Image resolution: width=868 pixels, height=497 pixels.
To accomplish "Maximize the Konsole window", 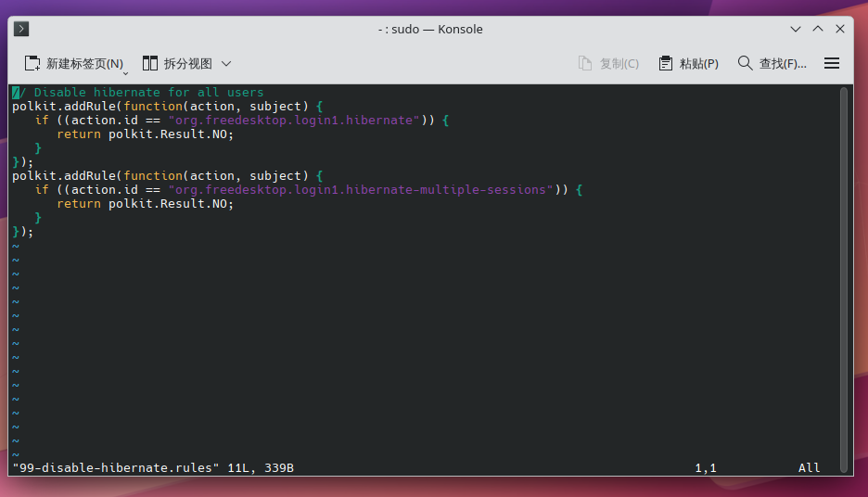I will (818, 29).
